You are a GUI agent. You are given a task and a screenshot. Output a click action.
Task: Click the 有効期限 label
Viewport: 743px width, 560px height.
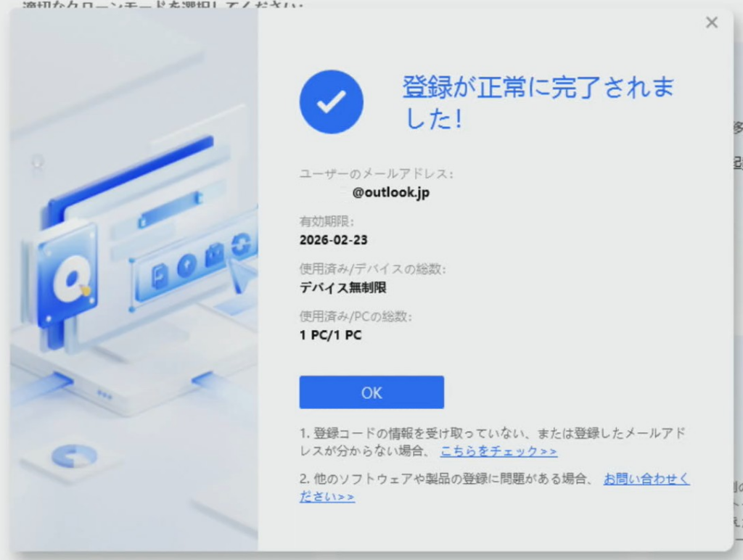click(x=327, y=221)
